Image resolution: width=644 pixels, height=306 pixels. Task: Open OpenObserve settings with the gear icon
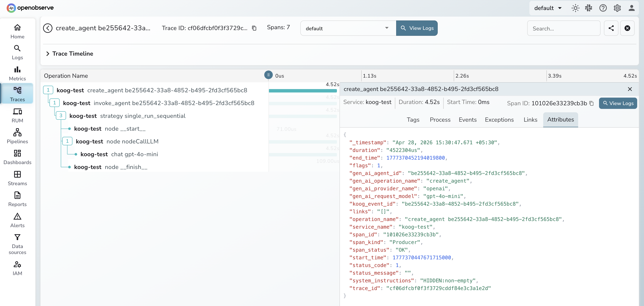pyautogui.click(x=617, y=8)
